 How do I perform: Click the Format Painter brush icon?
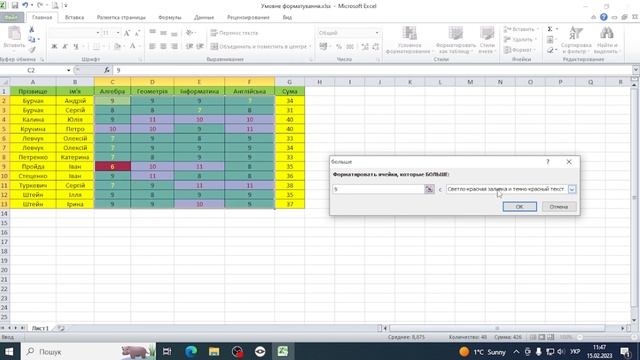click(31, 49)
